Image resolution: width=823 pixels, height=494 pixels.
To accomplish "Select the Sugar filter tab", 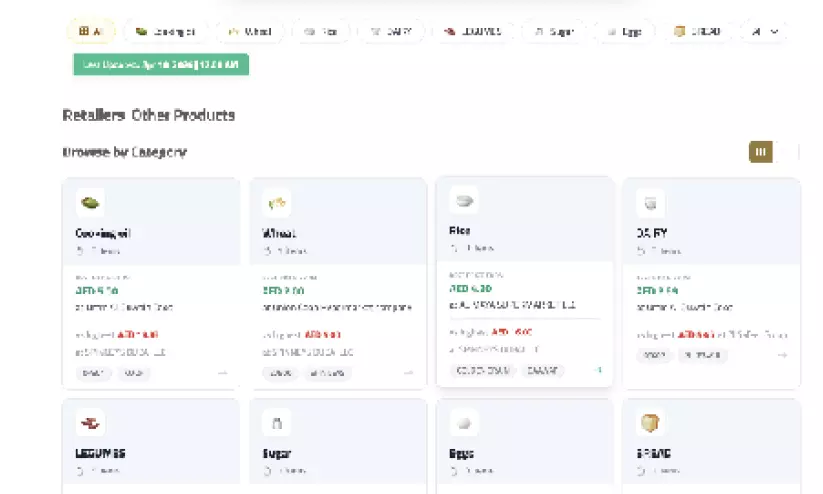I will (554, 32).
